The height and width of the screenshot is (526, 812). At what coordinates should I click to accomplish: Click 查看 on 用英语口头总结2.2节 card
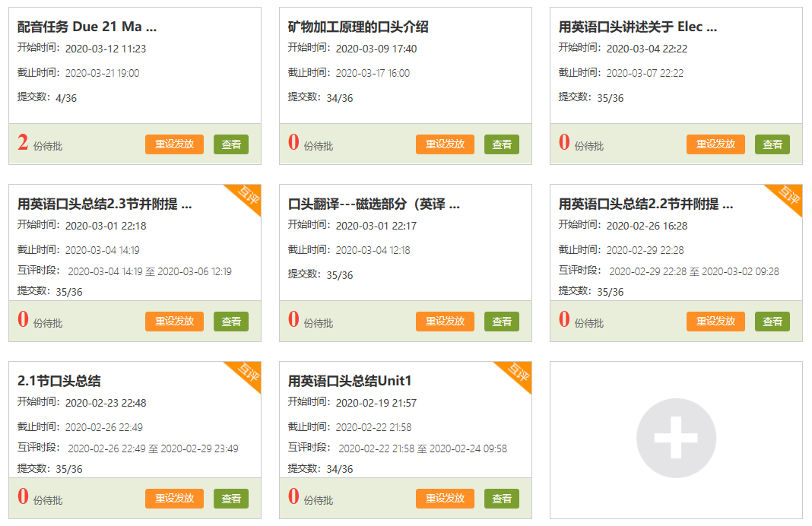pyautogui.click(x=772, y=322)
